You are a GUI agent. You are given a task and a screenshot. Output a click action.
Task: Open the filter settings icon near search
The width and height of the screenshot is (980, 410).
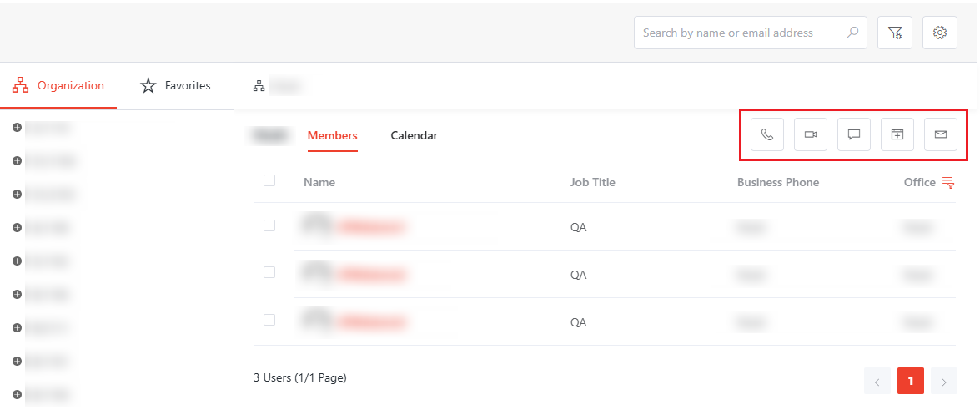click(895, 33)
